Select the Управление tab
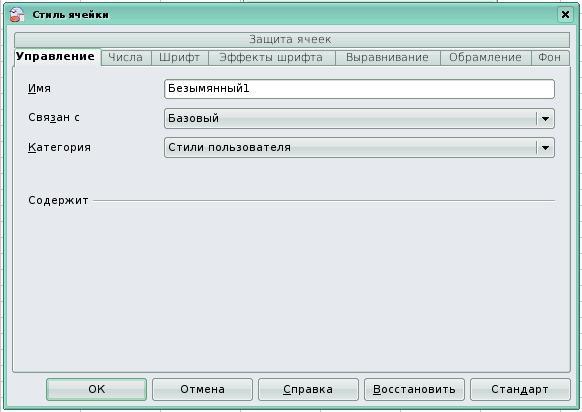 [57, 57]
